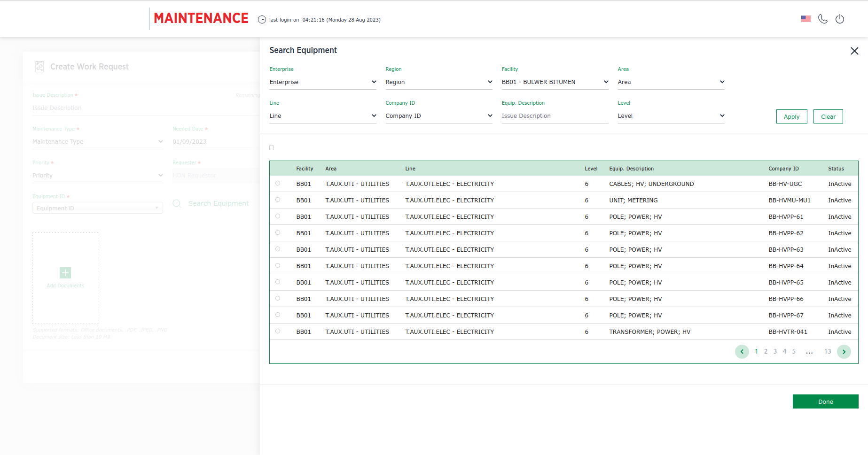Go to results page 5
868x455 pixels.
[794, 352]
